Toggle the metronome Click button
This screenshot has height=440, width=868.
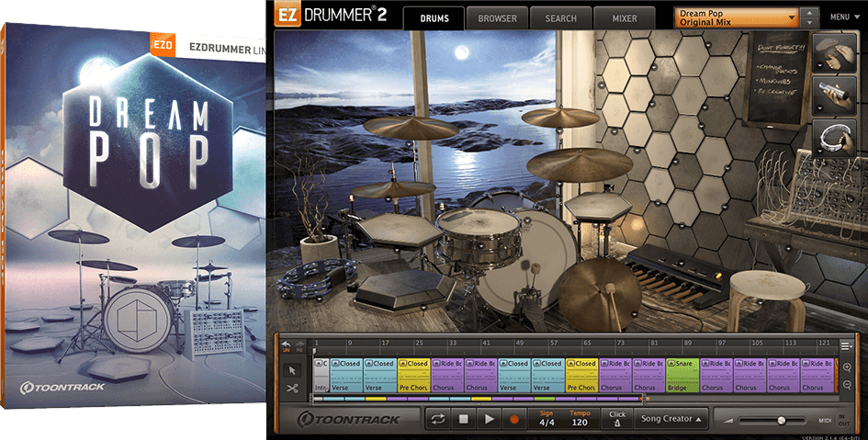617,419
